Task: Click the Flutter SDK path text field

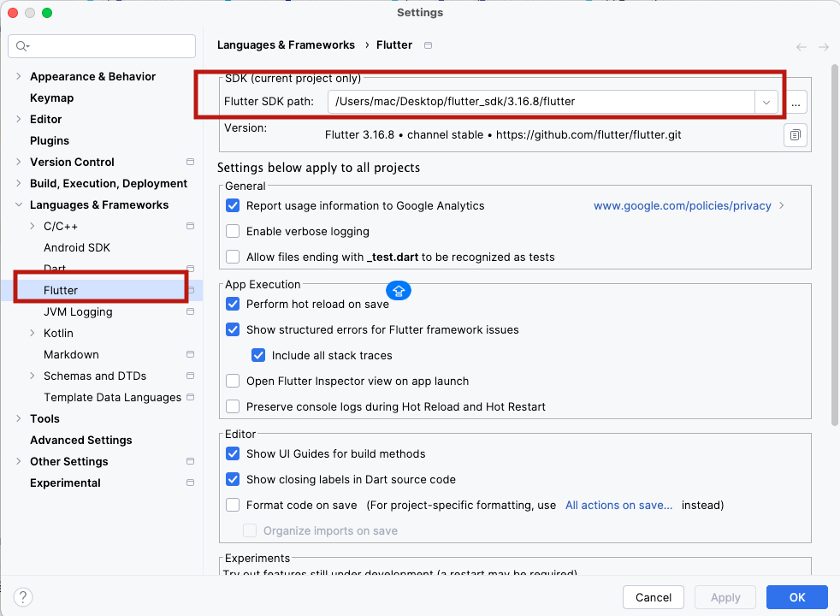Action: tap(541, 102)
